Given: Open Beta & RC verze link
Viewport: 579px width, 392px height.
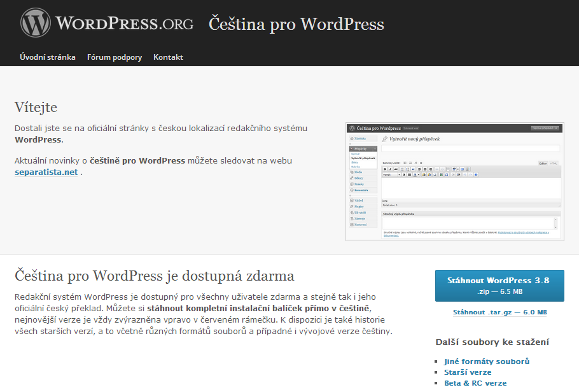Looking at the screenshot, I should (475, 383).
